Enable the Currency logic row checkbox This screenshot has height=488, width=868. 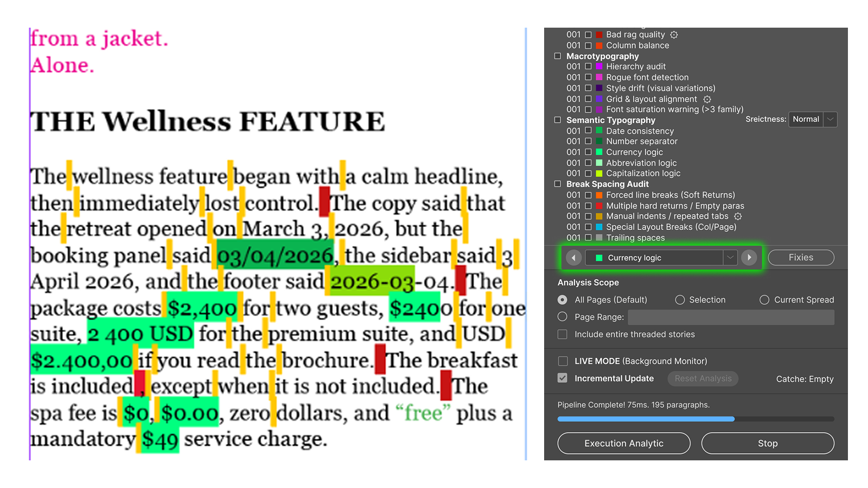point(588,152)
